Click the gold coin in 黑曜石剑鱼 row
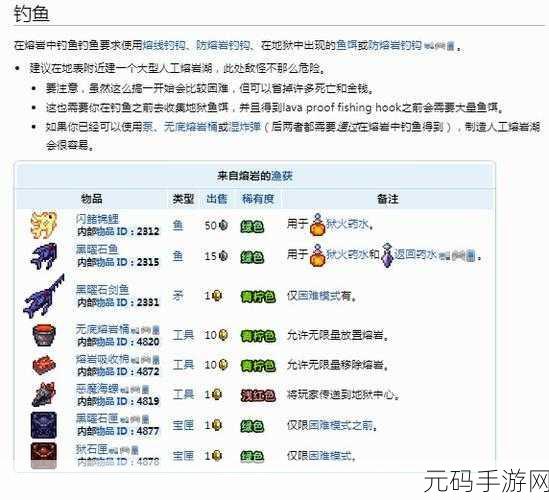Screen dimensions: 549x500 (x=217, y=296)
